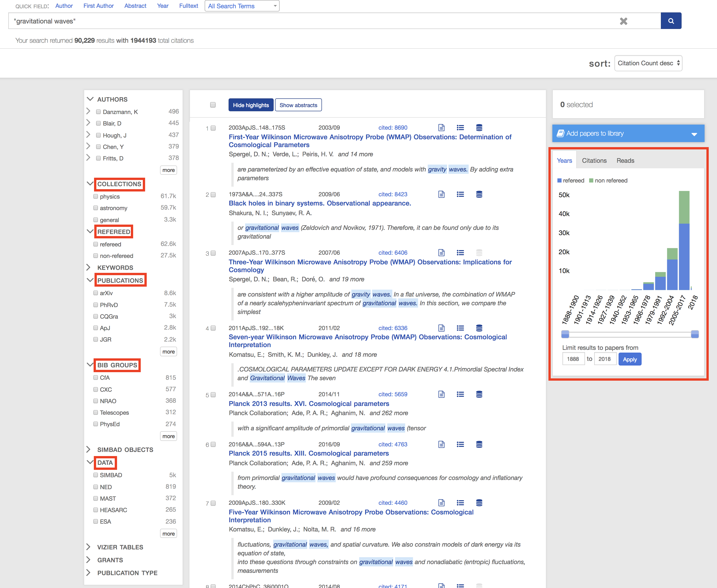Clear the search query with the X icon
This screenshot has height=588, width=717.
pyautogui.click(x=624, y=21)
